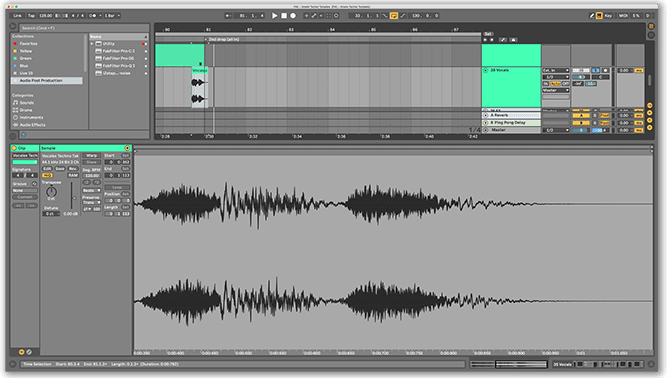Toggle the clip activator in Clip box
This screenshot has height=378, width=672.
tap(14, 148)
